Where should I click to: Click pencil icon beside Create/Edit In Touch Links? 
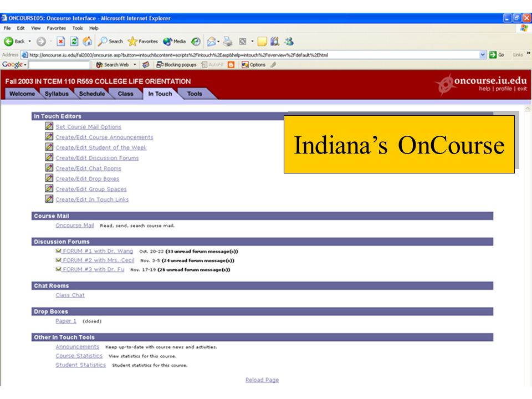(x=49, y=198)
